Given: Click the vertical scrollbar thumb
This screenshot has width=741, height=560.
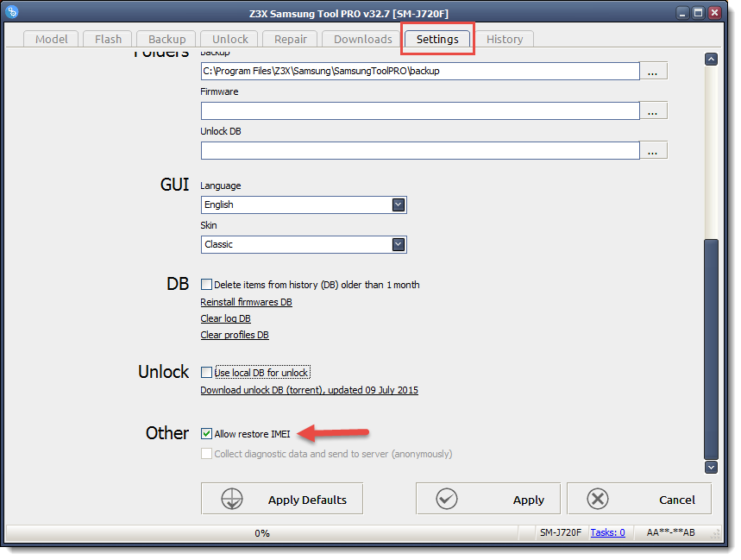Looking at the screenshot, I should click(711, 349).
